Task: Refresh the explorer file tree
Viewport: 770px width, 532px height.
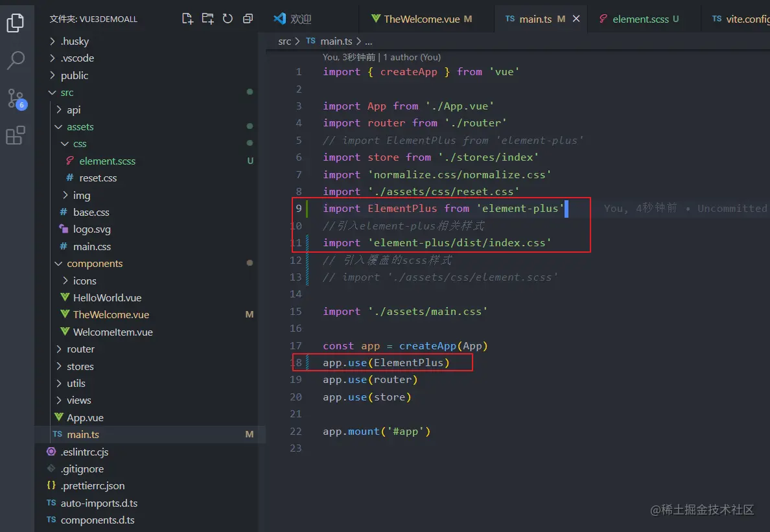Action: click(228, 19)
